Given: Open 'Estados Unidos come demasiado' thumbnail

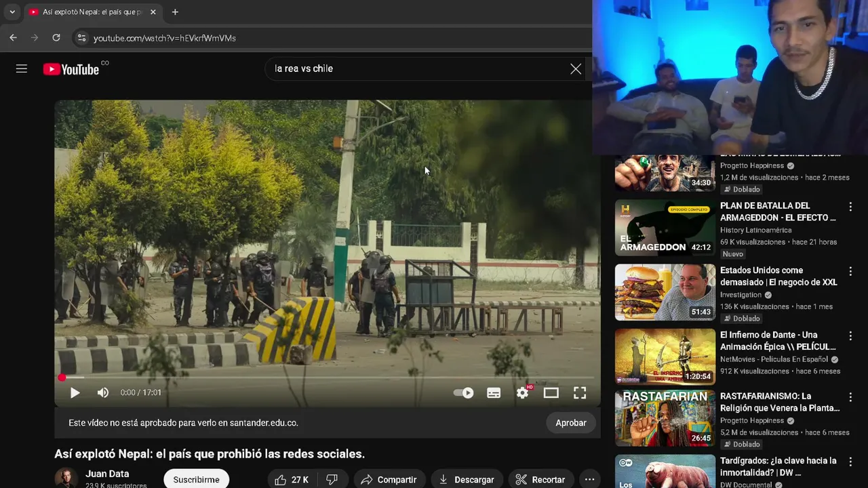Looking at the screenshot, I should pyautogui.click(x=665, y=292).
